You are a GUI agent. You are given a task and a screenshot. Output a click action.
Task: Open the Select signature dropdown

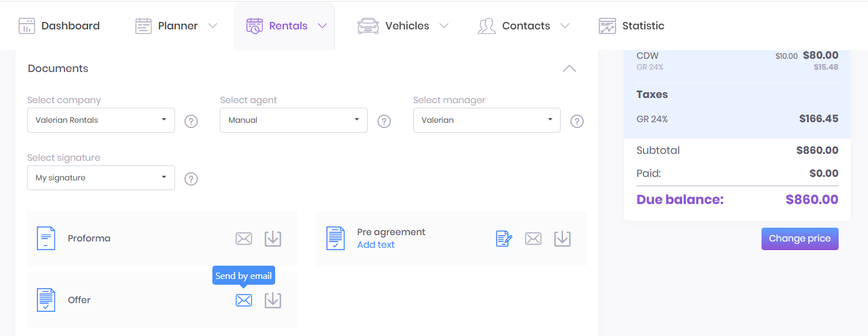point(101,178)
